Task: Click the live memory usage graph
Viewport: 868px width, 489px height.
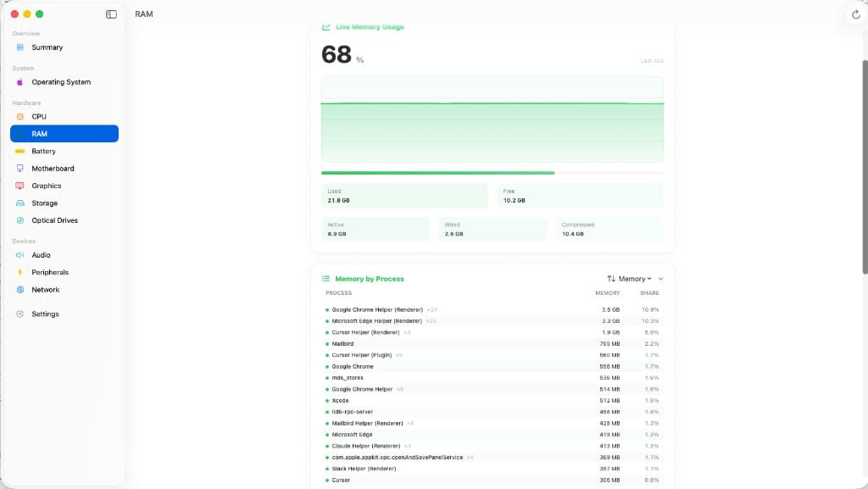Action: tap(492, 119)
